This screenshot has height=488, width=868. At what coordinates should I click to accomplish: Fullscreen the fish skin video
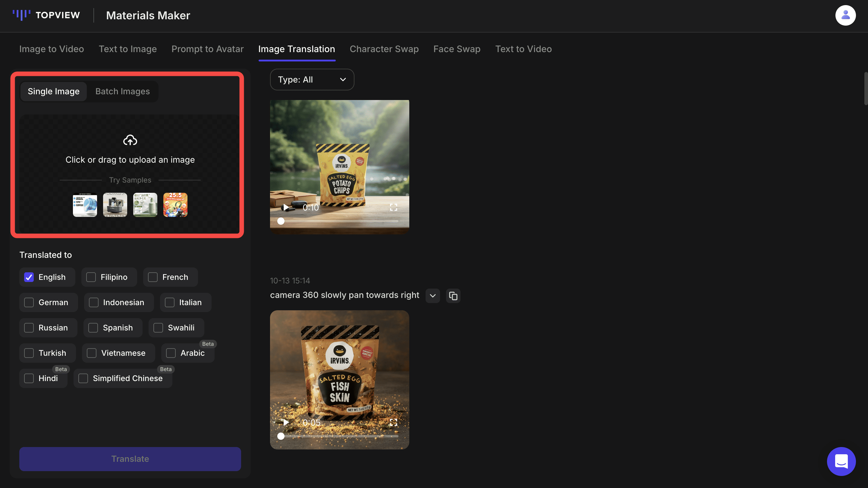coord(393,422)
